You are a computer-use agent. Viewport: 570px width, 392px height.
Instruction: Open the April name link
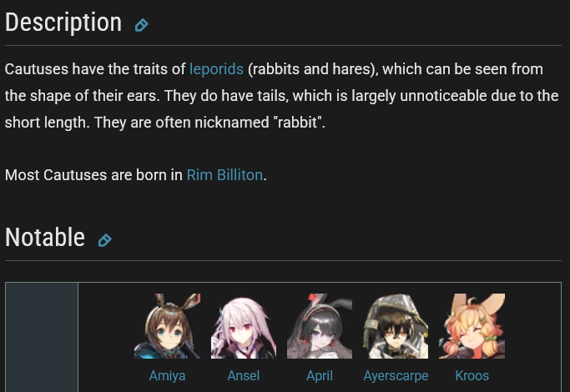(x=320, y=376)
